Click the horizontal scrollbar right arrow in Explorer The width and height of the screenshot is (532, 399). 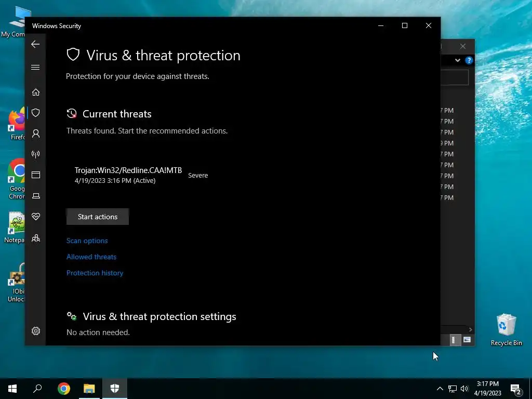470,329
